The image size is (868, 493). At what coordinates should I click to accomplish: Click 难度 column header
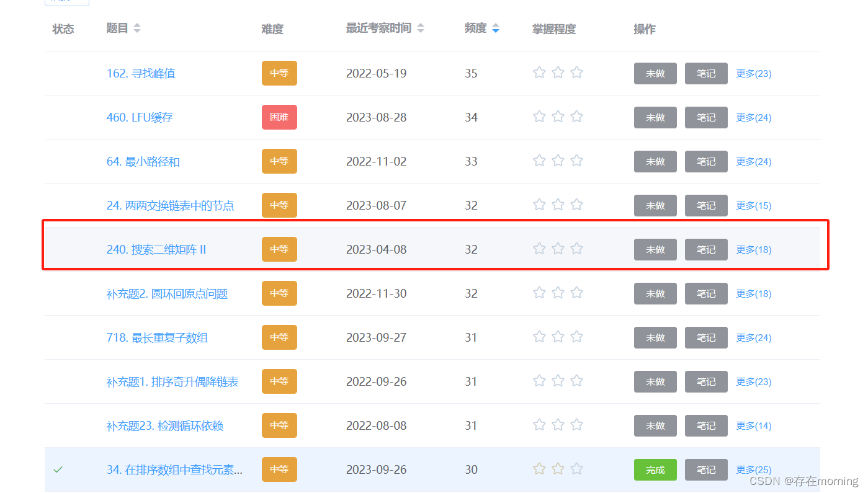272,29
